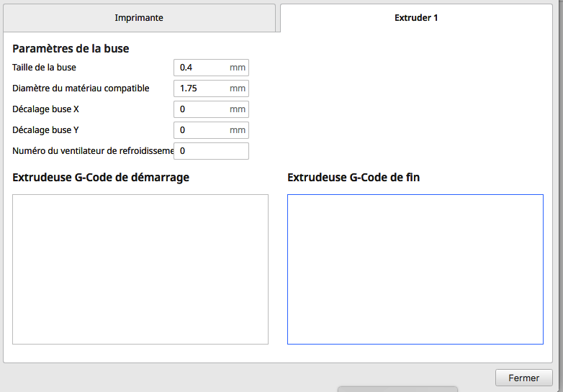This screenshot has height=392, width=563.
Task: Click the "Extrudeuse G-Code de démarrage" heading
Action: click(101, 177)
